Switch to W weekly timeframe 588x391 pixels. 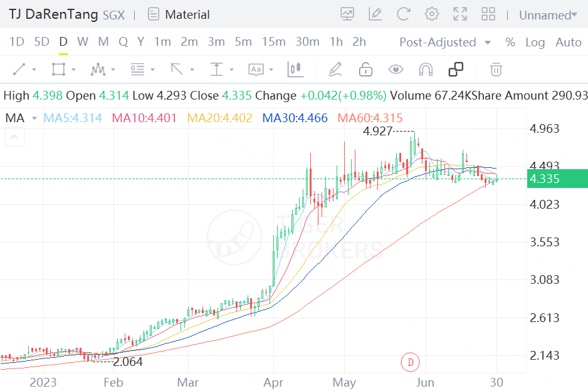click(83, 41)
